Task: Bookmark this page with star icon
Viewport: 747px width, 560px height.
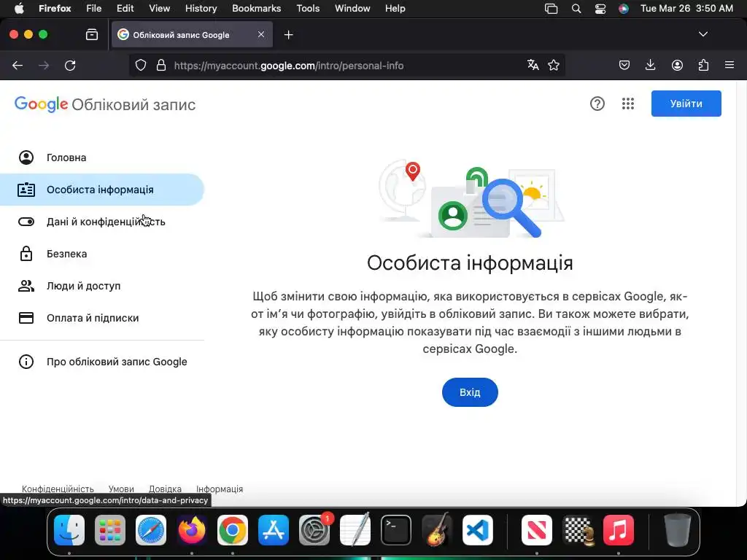Action: click(x=553, y=65)
